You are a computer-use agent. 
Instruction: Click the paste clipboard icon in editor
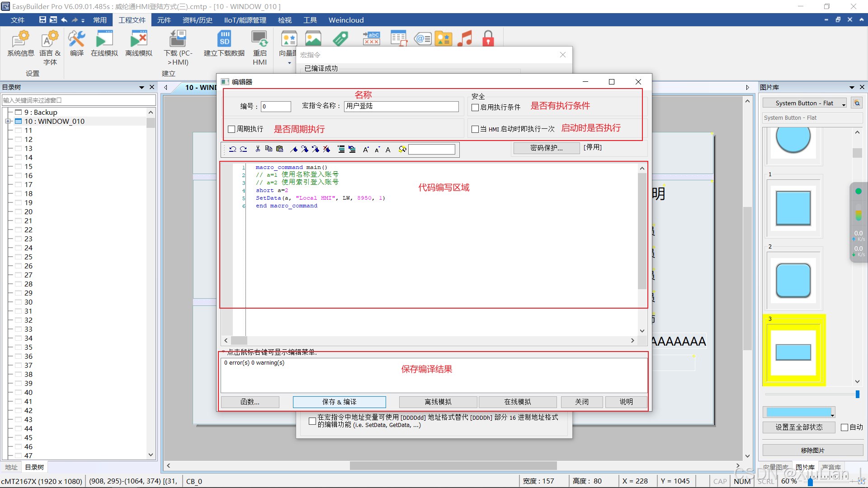279,149
